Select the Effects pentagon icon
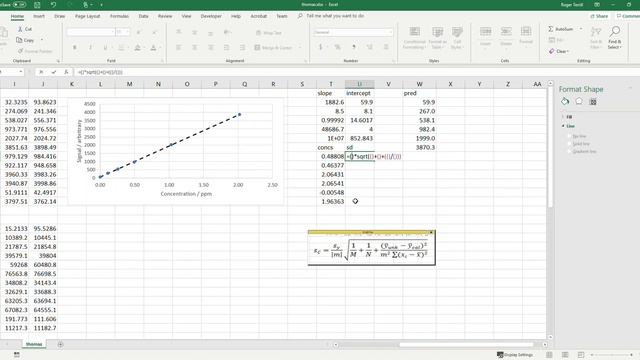This screenshot has height=360, width=640. pyautogui.click(x=579, y=101)
